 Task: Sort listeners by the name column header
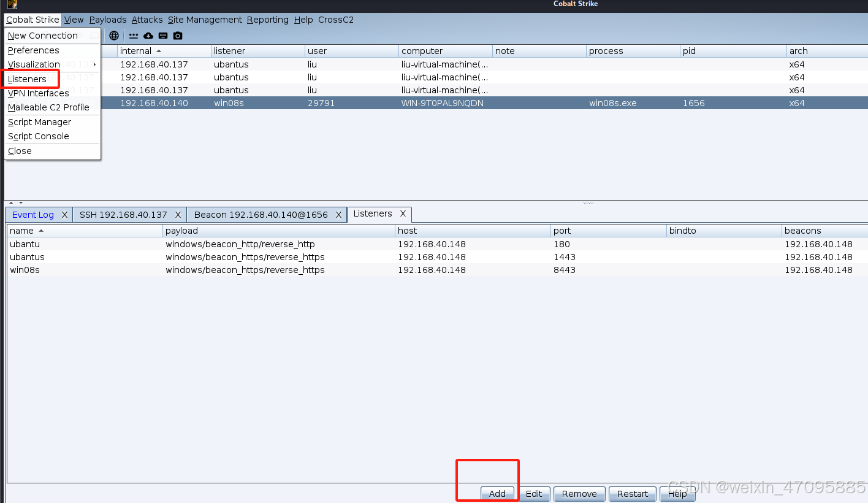85,231
